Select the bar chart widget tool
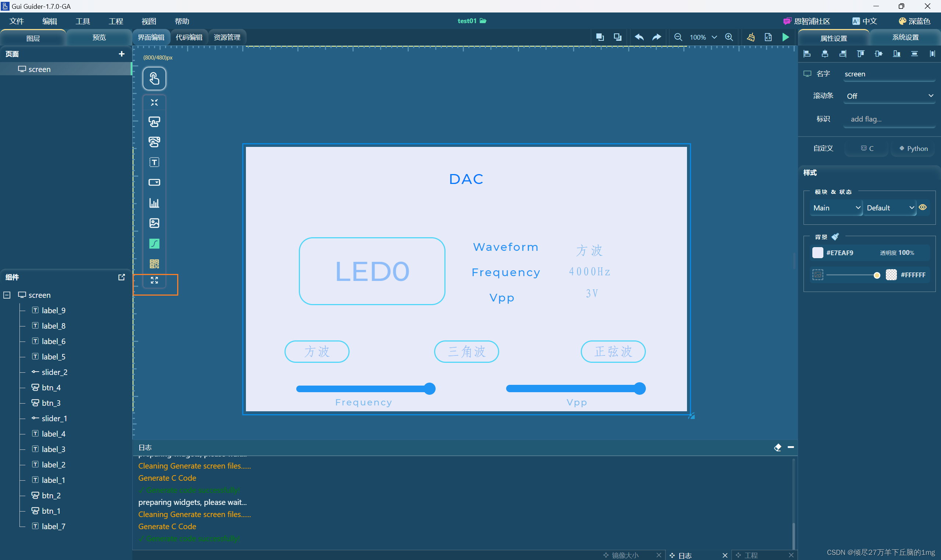The height and width of the screenshot is (560, 941). coord(154,203)
